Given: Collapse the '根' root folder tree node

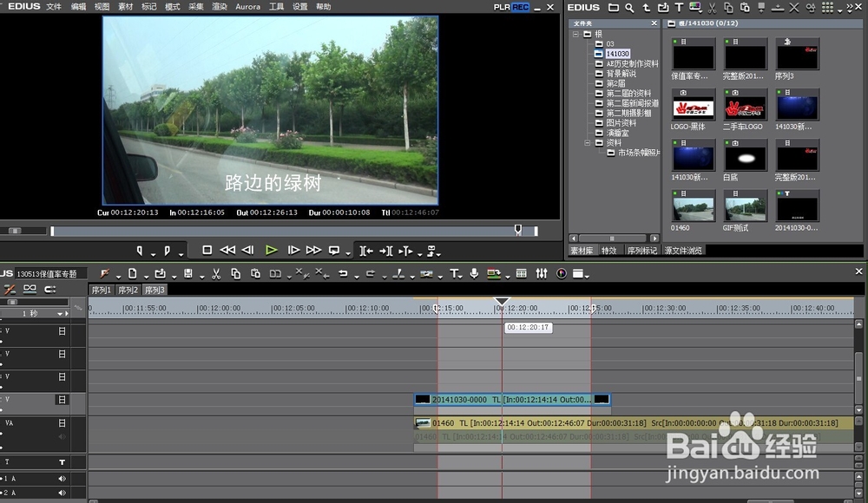Looking at the screenshot, I should 575,34.
